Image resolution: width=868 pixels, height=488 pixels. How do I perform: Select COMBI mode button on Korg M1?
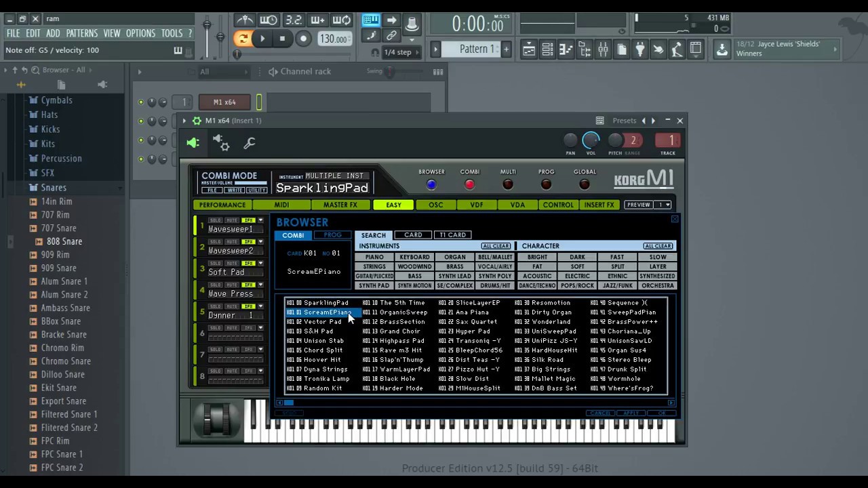click(470, 184)
